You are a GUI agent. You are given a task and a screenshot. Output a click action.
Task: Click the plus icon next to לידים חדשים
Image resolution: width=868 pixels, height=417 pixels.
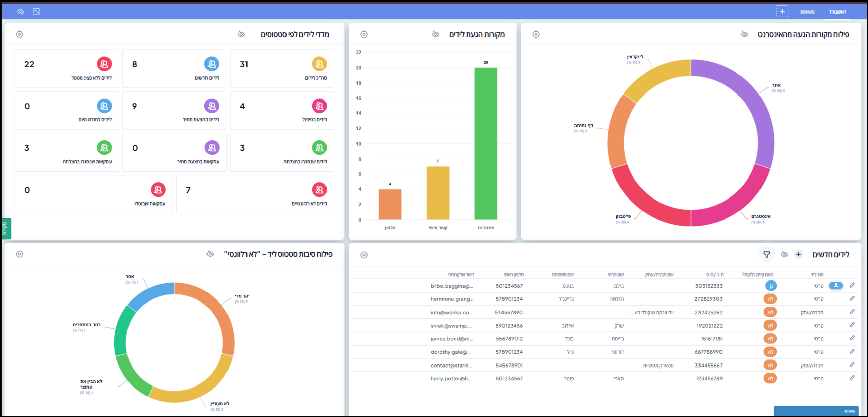pyautogui.click(x=798, y=254)
